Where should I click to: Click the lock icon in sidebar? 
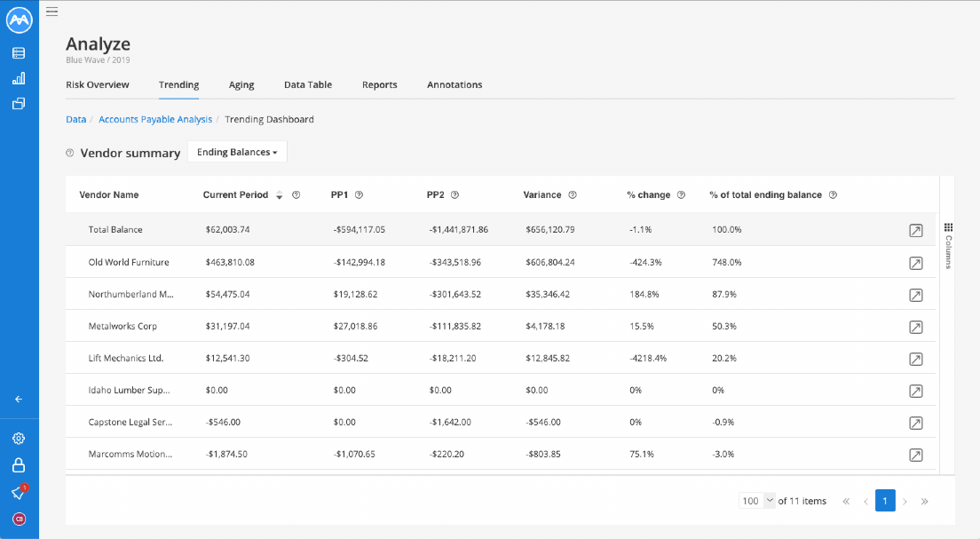click(x=19, y=465)
